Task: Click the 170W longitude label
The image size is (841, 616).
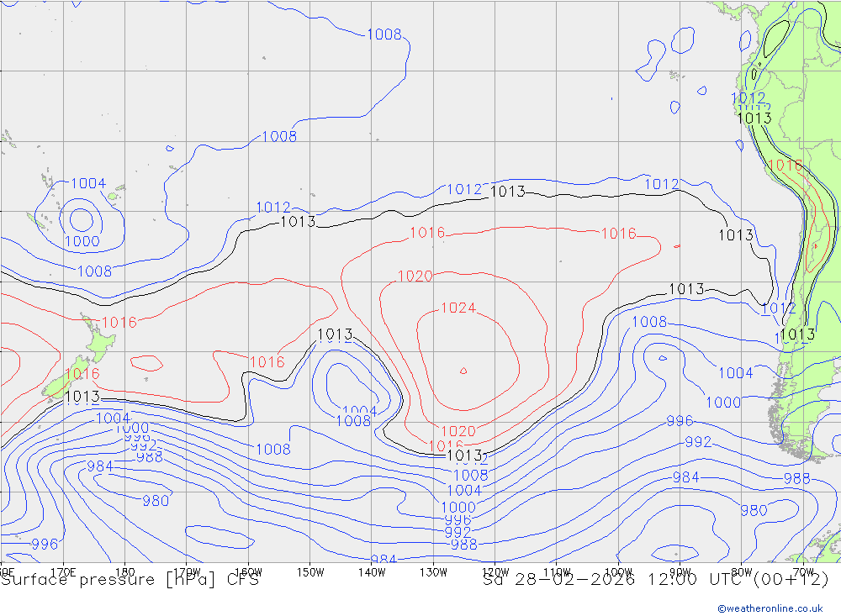Action: [187, 572]
